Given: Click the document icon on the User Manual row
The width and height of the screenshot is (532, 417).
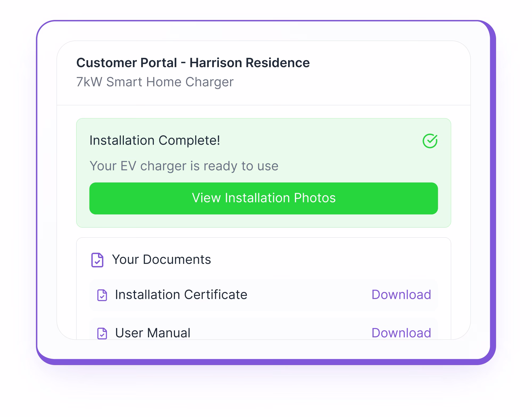Looking at the screenshot, I should pyautogui.click(x=102, y=333).
